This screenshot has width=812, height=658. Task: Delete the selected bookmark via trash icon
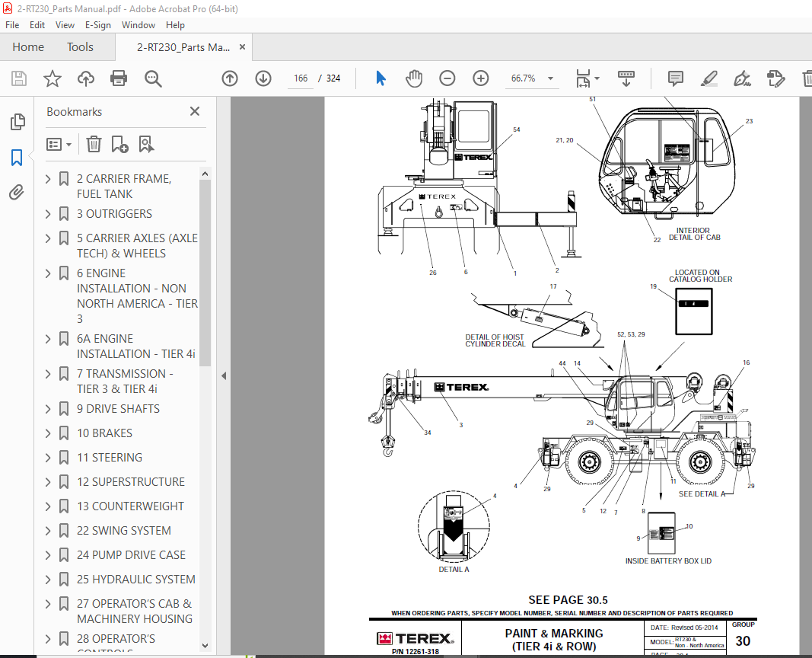pos(94,144)
